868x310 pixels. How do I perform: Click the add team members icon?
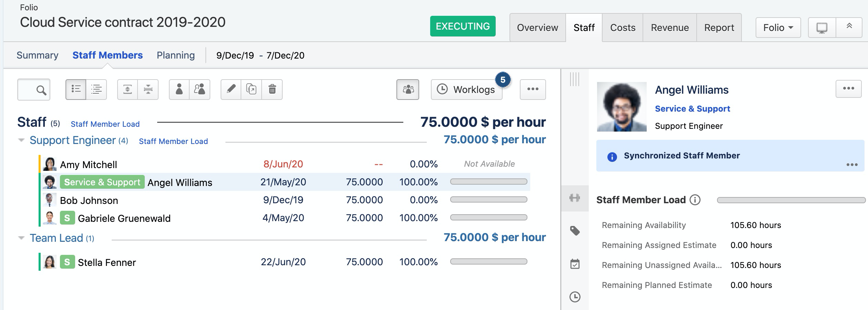[200, 90]
